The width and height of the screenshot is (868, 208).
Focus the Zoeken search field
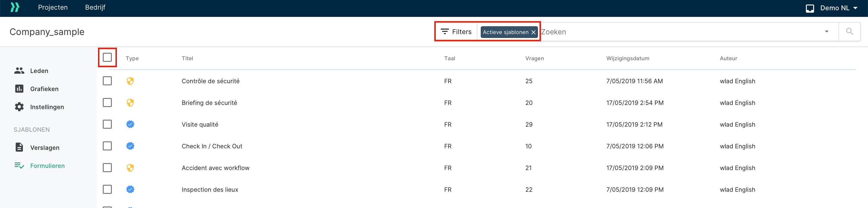pos(681,32)
